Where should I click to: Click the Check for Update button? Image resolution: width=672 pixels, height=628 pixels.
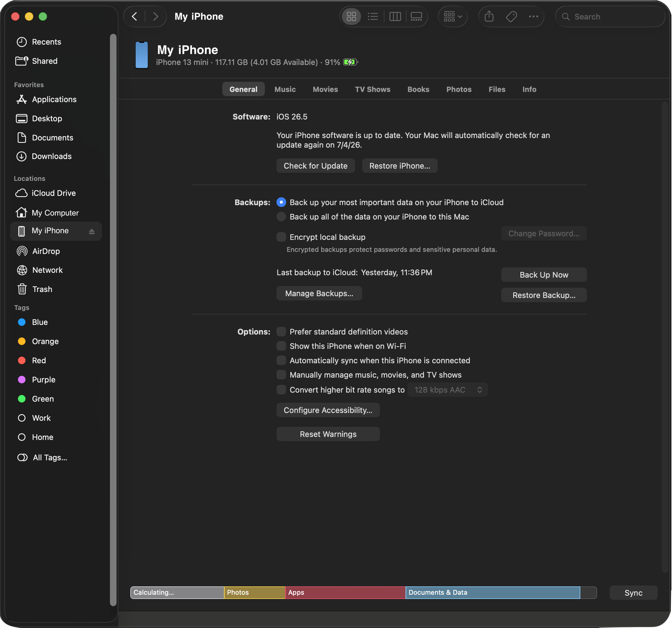[315, 166]
